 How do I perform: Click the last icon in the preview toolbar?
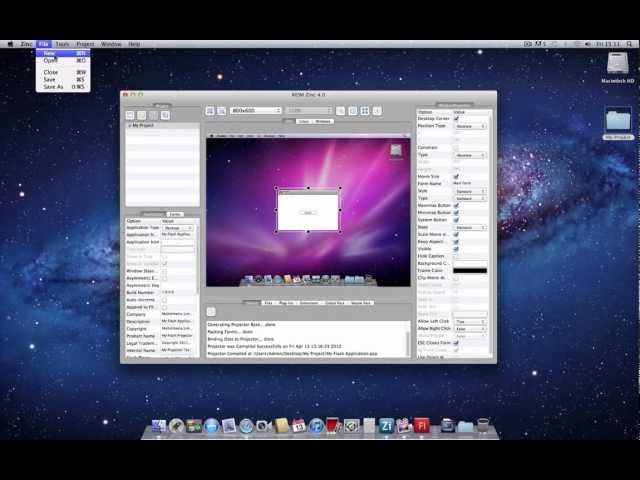(x=377, y=111)
